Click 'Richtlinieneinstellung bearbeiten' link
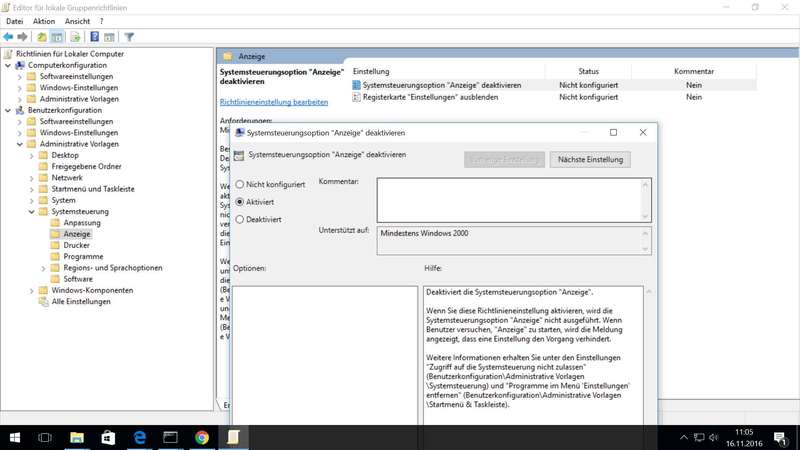Image resolution: width=800 pixels, height=450 pixels. pyautogui.click(x=274, y=102)
